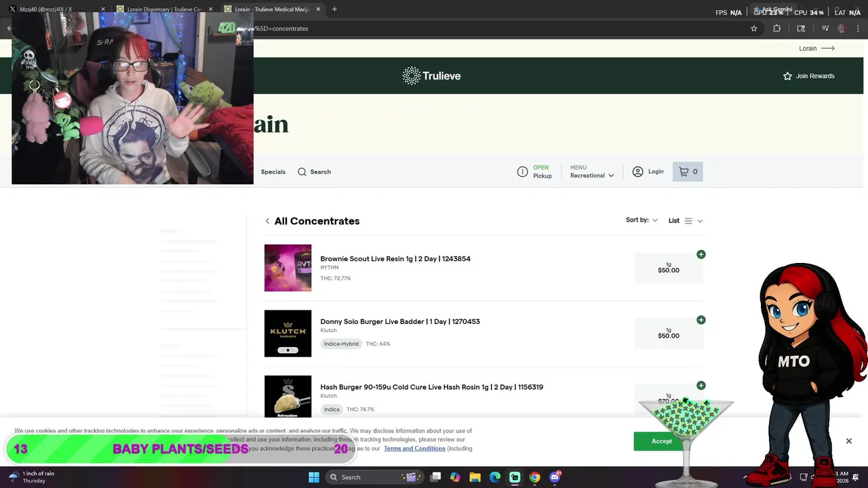Open the Specials menu item
Viewport: 868px width, 488px height.
pos(273,171)
